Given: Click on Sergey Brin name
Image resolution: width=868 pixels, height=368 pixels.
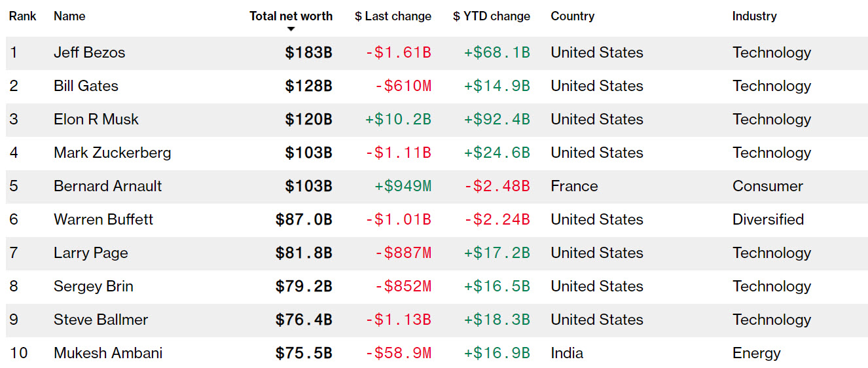Looking at the screenshot, I should tap(93, 286).
